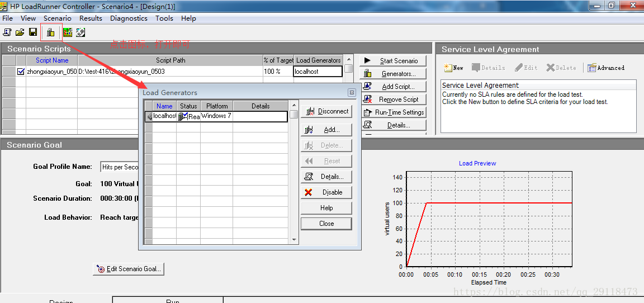Click the Close button in Load Generators
The height and width of the screenshot is (303, 644).
[x=326, y=224]
